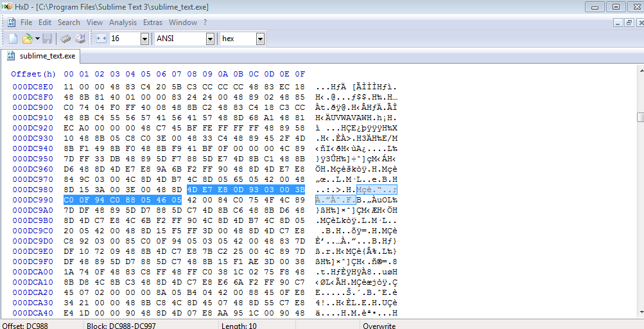The image size is (644, 329).
Task: Open the View menu
Action: click(94, 22)
